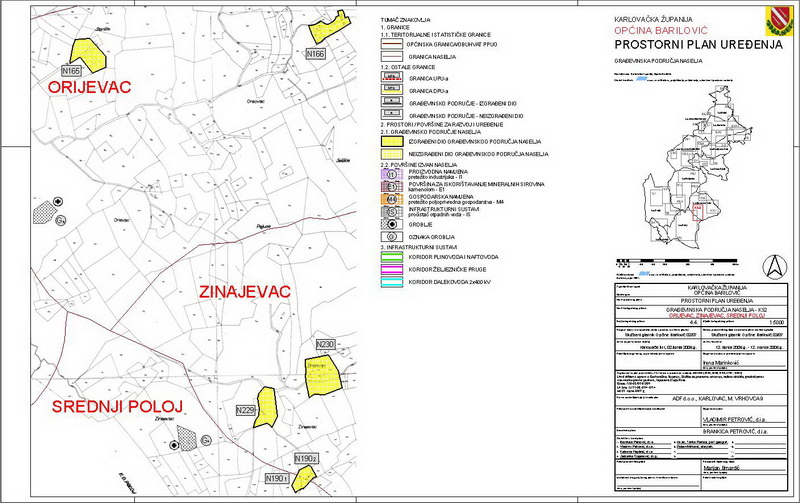Click the N166 yellow building zone
Screen dimensions: 800x503
tap(330, 29)
